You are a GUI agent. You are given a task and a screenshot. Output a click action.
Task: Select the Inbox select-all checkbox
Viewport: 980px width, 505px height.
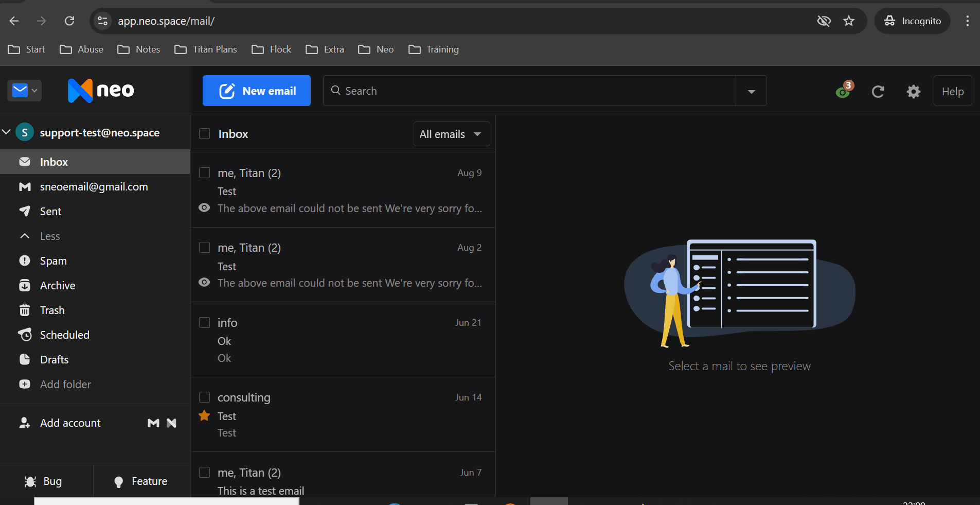204,134
